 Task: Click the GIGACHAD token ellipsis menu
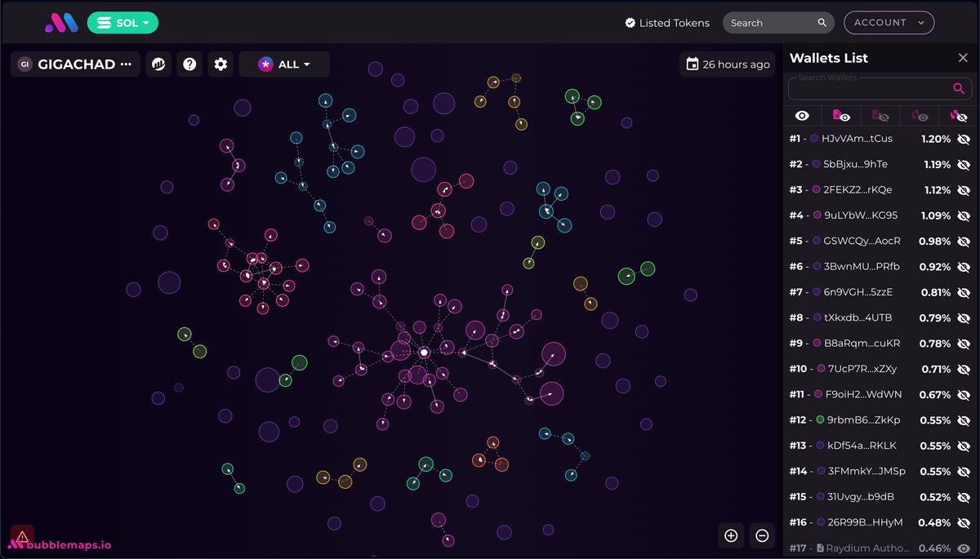tap(127, 64)
